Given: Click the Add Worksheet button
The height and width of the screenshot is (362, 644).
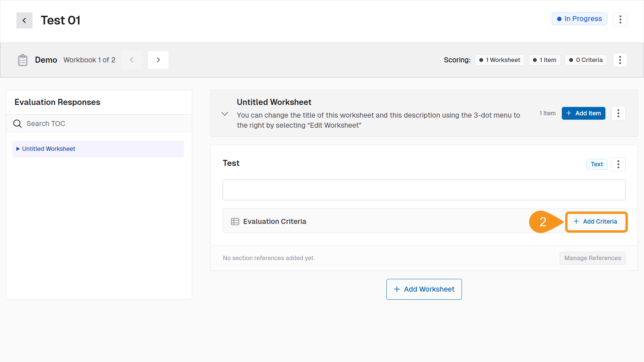Looking at the screenshot, I should click(x=424, y=289).
